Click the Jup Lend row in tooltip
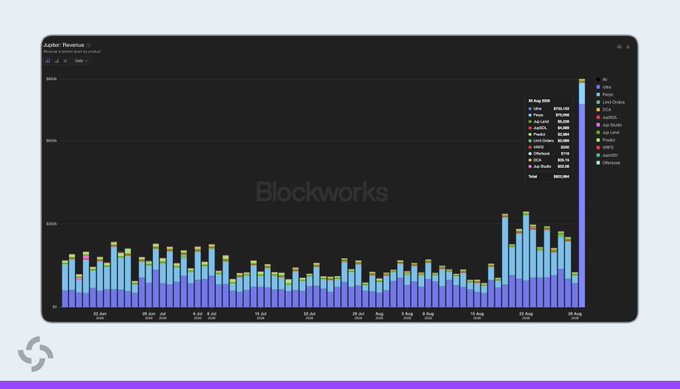Screen dimensions: 680x389 (549, 122)
